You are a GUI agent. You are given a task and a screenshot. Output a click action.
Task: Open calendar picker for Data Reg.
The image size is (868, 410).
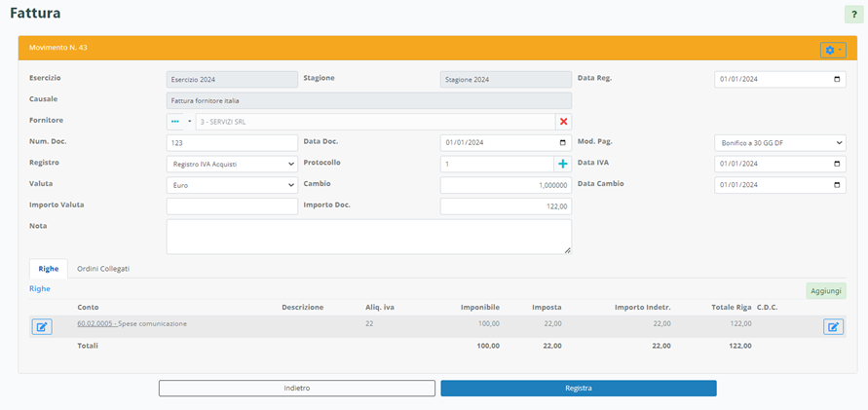coord(838,80)
